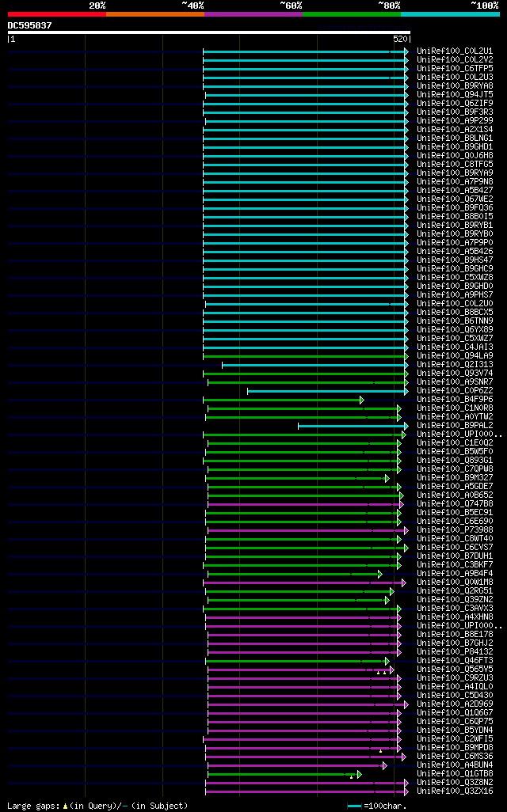
Task: Select hit UniRef100_C1E0Q2
Action: [455, 442]
